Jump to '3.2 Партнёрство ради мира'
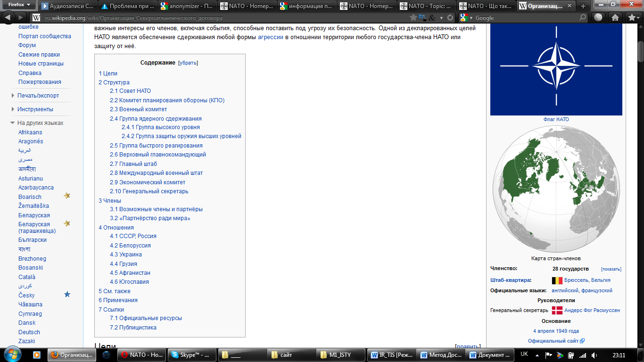 click(x=150, y=218)
